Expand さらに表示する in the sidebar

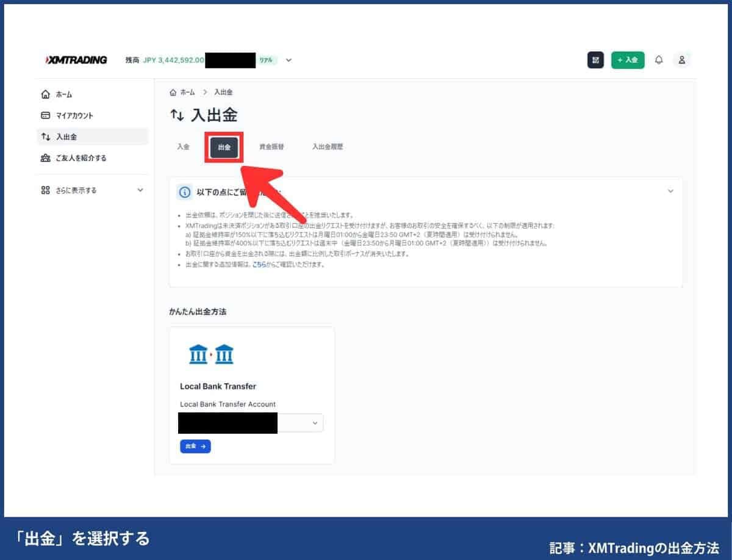click(x=93, y=190)
